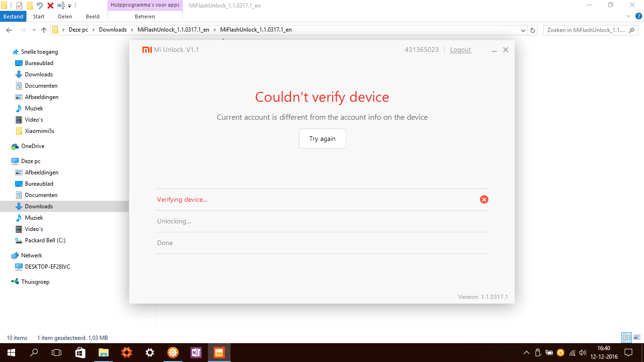Image resolution: width=644 pixels, height=362 pixels.
Task: Click the Done step text
Action: (165, 243)
